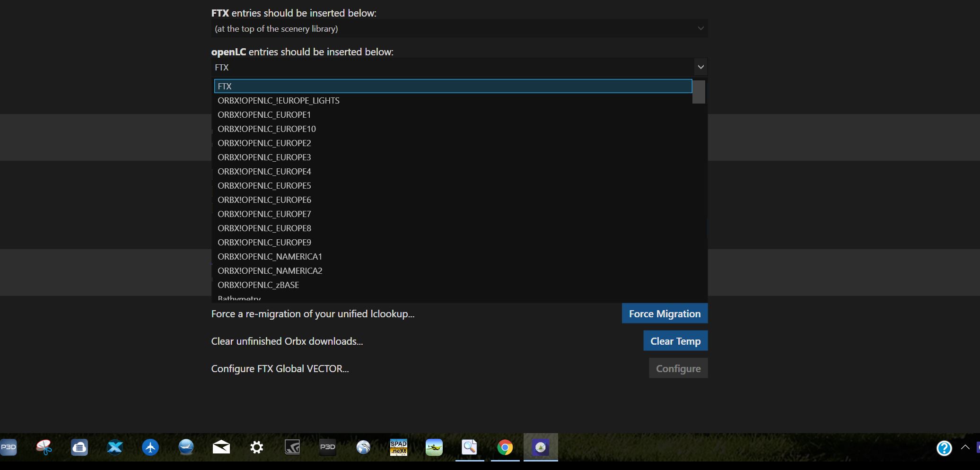Screen dimensions: 980x470
Task: Open the globe with arrow taskbar icon
Action: click(x=363, y=447)
